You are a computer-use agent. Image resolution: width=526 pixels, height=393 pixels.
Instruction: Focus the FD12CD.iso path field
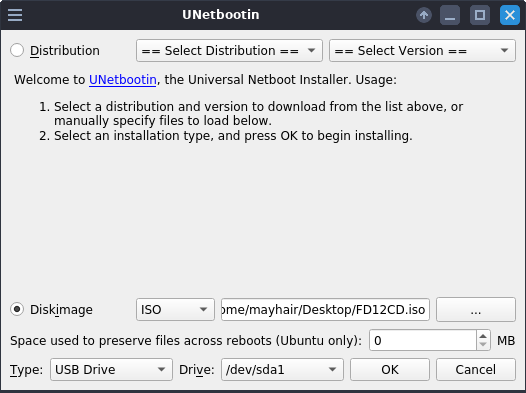point(325,310)
